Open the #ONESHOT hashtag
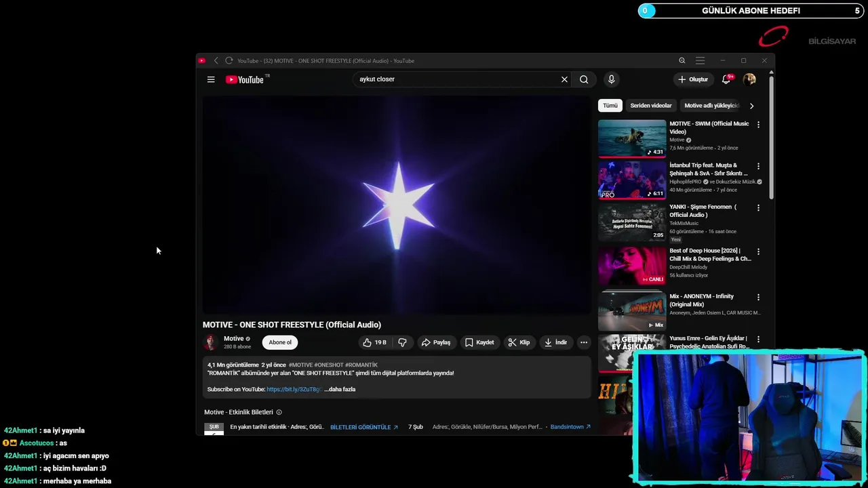The height and width of the screenshot is (488, 868). point(329,365)
